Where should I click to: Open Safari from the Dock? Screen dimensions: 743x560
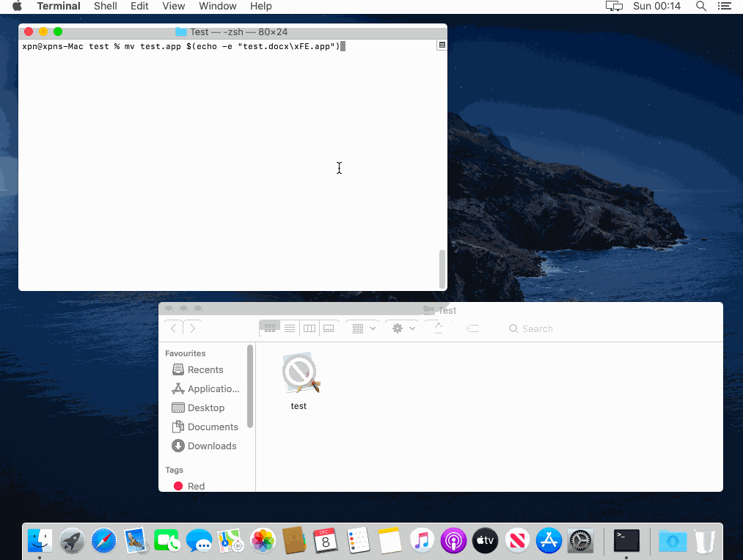click(x=104, y=542)
